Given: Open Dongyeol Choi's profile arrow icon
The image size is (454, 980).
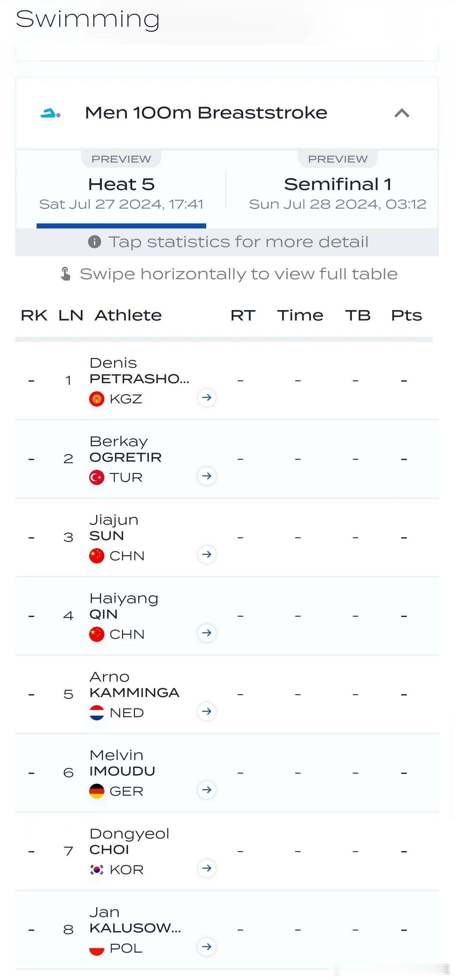Looking at the screenshot, I should click(207, 868).
